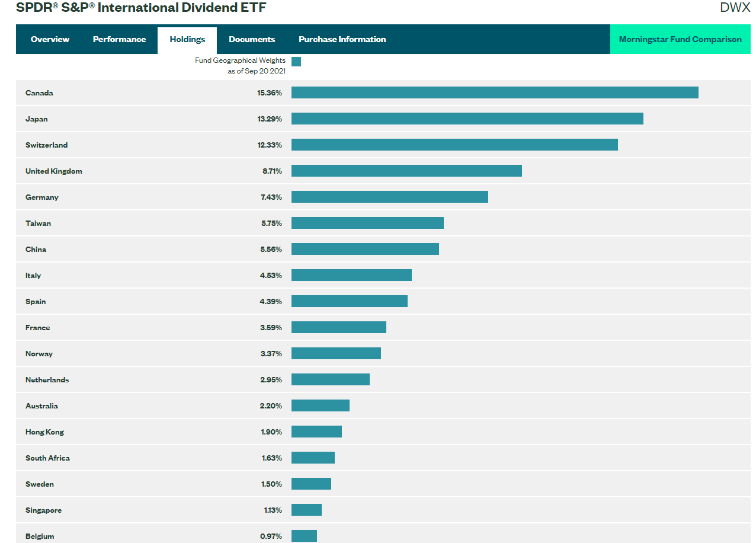Select the Germany 7.43% label
The width and height of the screenshot is (756, 543).
coord(273,197)
